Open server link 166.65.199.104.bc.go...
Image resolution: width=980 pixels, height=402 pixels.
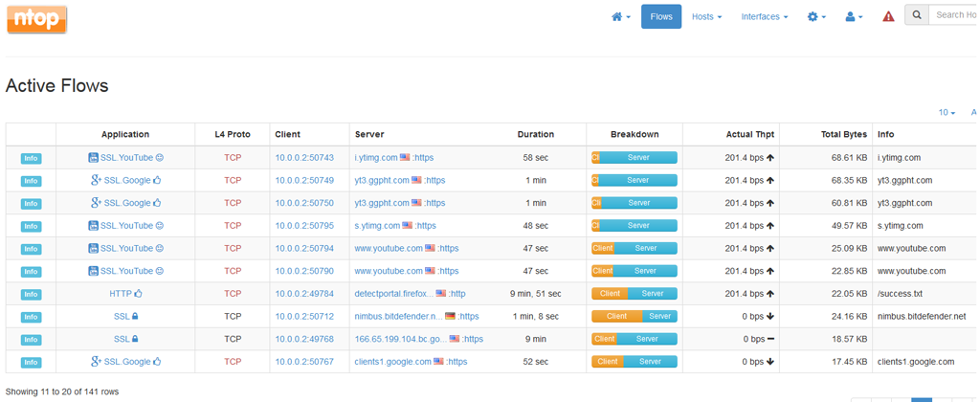tap(401, 339)
